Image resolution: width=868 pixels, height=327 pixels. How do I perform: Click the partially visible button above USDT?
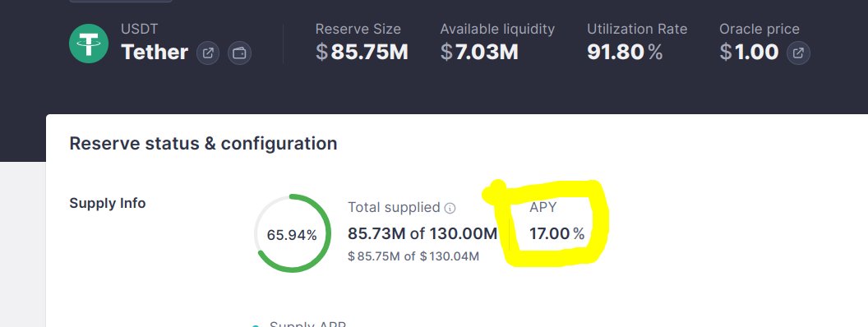tap(121, 1)
